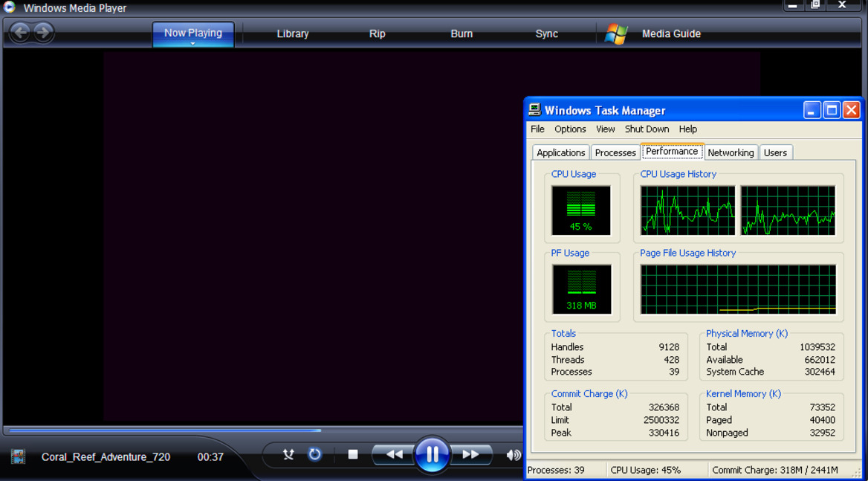Close the Windows Task Manager window
This screenshot has height=481, width=868.
pos(852,110)
